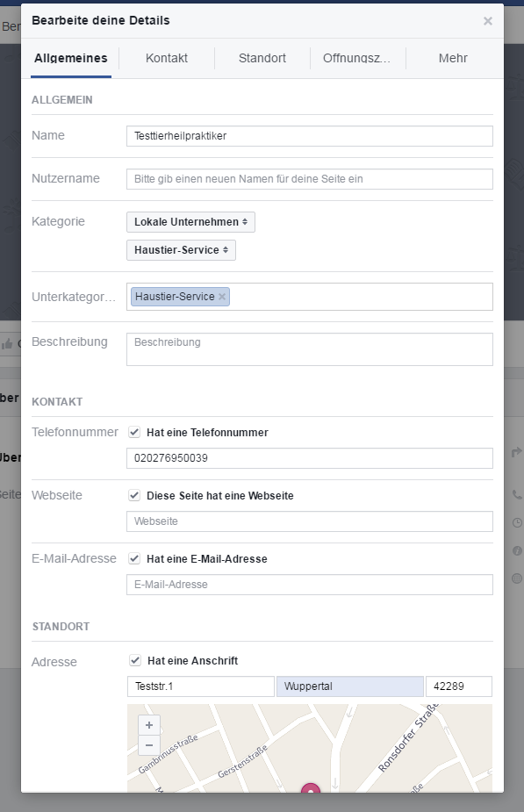Switch to the Kontakt tab
The image size is (524, 812).
tap(167, 58)
